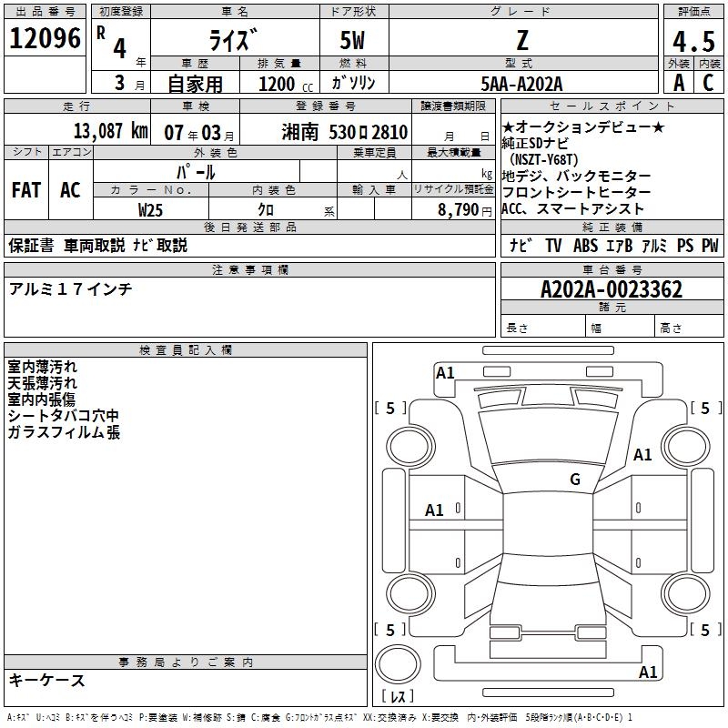Select the rear-right wheel circle
This screenshot has height=728, width=728.
(685, 593)
